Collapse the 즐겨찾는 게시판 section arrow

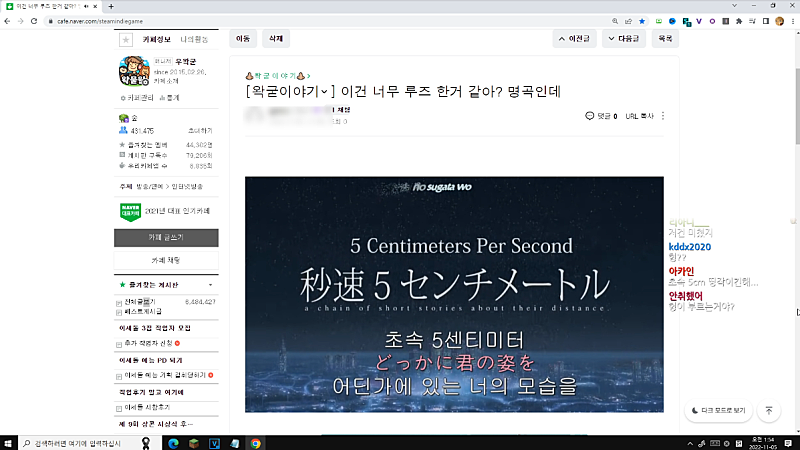(x=210, y=285)
